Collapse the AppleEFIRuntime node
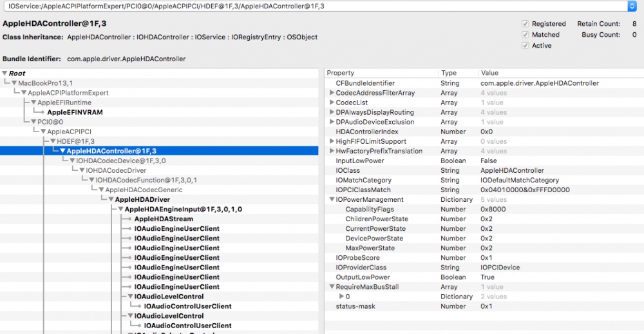Screen dimensions: 644x334 pyautogui.click(x=33, y=103)
